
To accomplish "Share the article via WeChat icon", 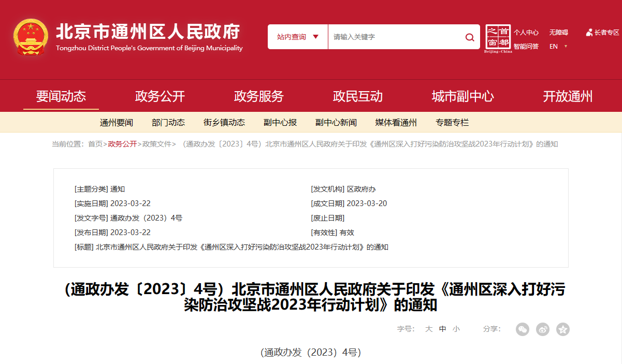I will coord(522,329).
